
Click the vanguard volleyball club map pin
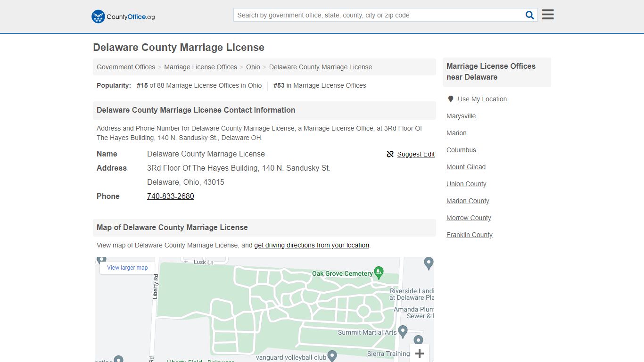[x=332, y=356]
